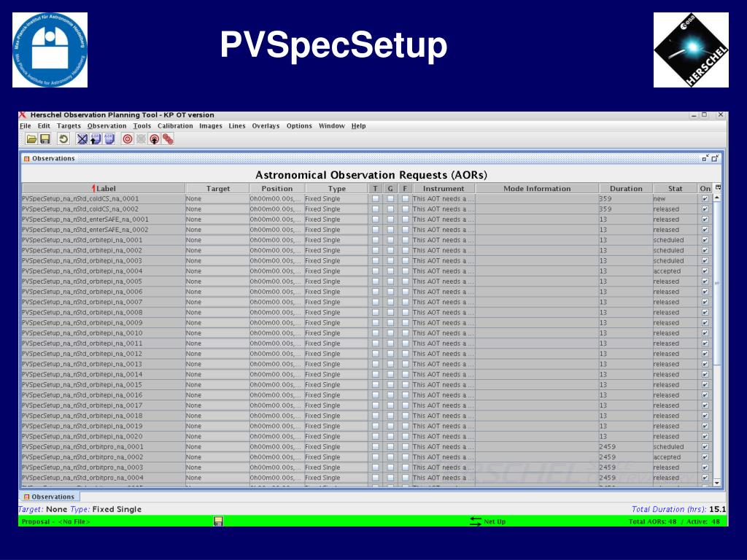Click the floppy icon in green status bar
747x560 pixels.
point(218,521)
